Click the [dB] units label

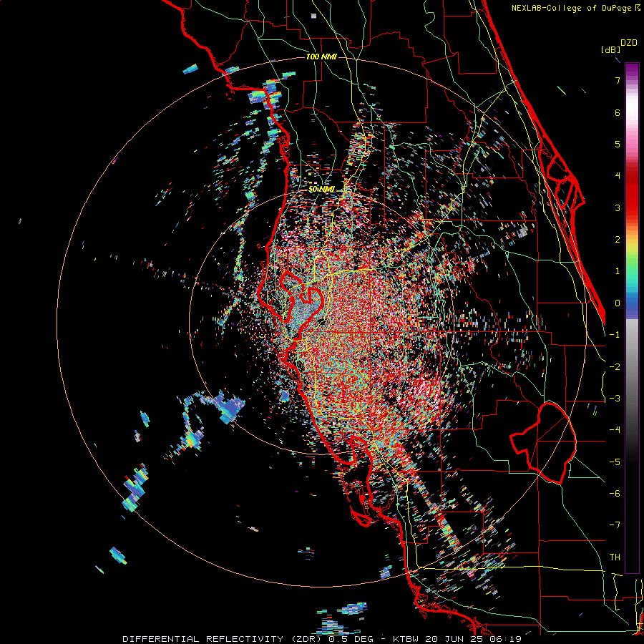point(610,49)
